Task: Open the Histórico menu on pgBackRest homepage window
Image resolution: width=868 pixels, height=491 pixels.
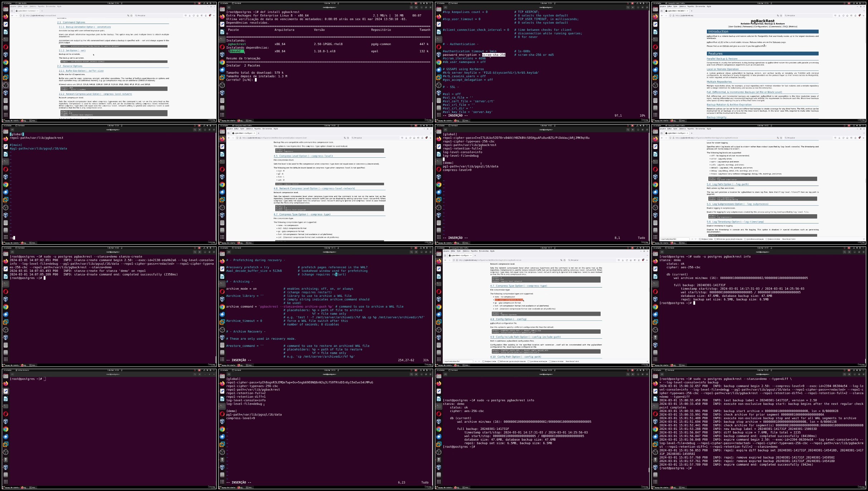Action: point(683,6)
